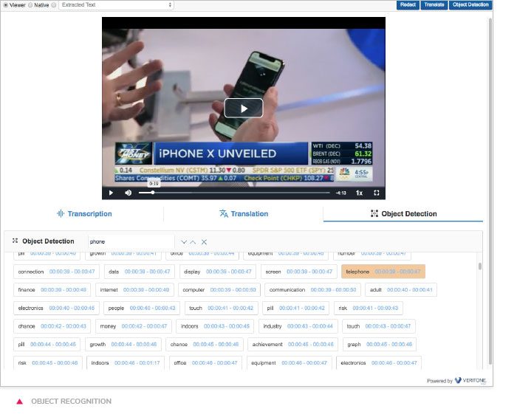
Task: Select the Object Detection tab
Action: 403,214
